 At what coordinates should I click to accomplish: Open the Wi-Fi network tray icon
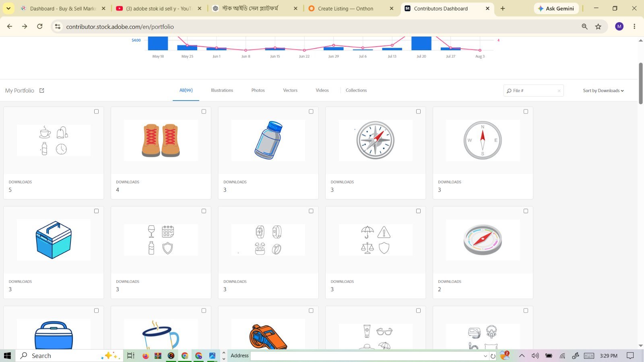[x=562, y=356]
